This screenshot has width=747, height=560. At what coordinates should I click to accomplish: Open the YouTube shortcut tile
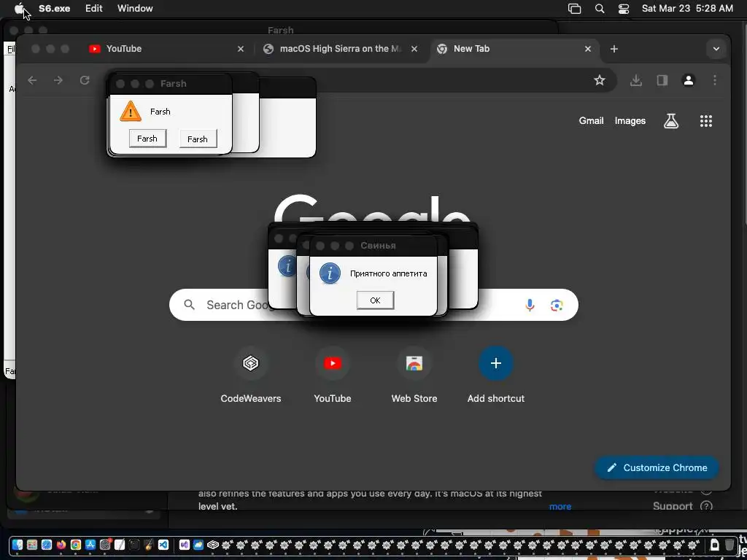[333, 375]
